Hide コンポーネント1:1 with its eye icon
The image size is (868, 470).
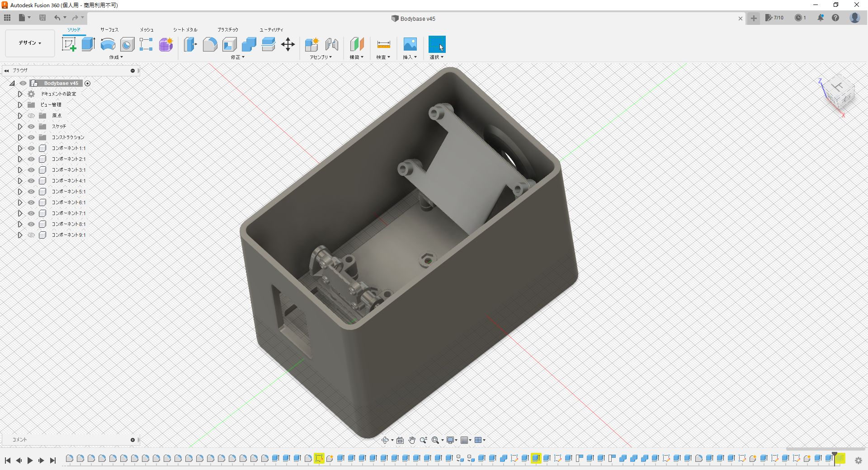31,148
